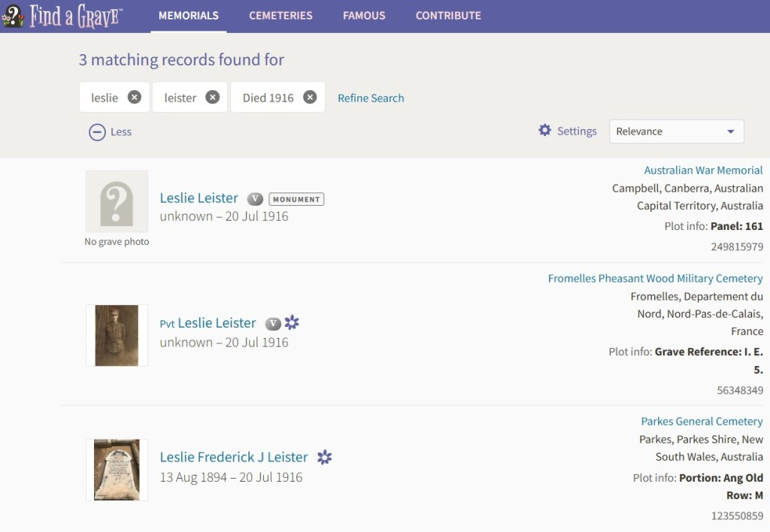
Task: Click memorial ID 56348349
Action: (x=740, y=391)
